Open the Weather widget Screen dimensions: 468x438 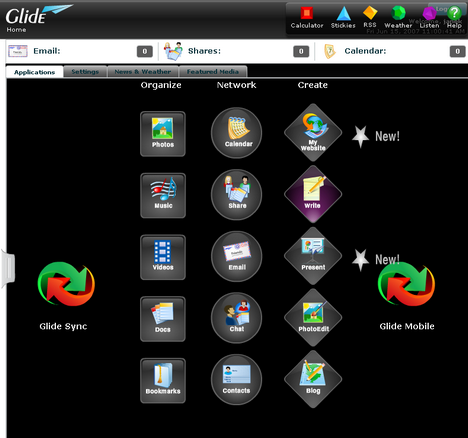tap(398, 18)
